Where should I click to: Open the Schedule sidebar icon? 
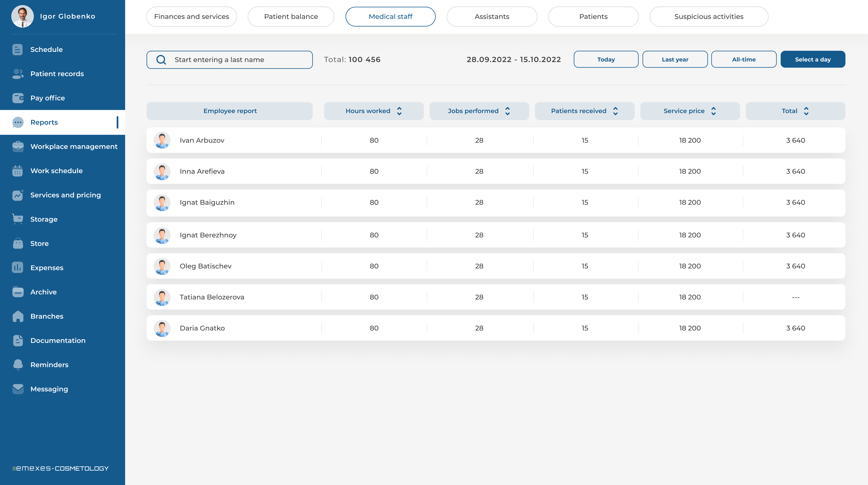coord(17,49)
